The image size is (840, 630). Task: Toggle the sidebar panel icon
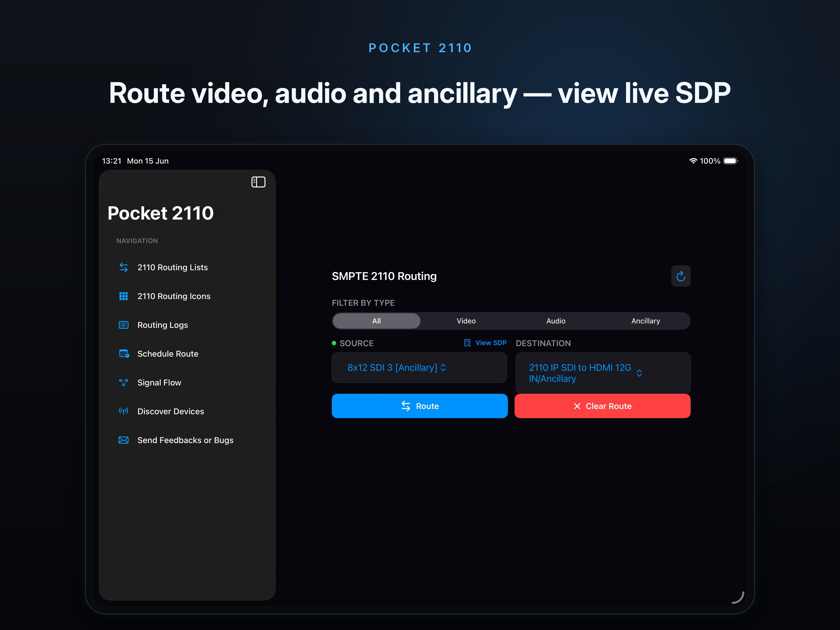[258, 182]
